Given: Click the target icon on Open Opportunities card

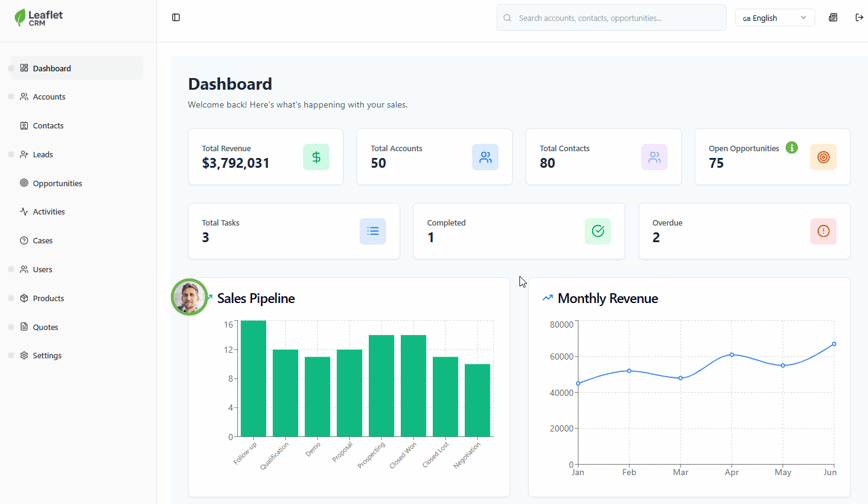Looking at the screenshot, I should 823,157.
